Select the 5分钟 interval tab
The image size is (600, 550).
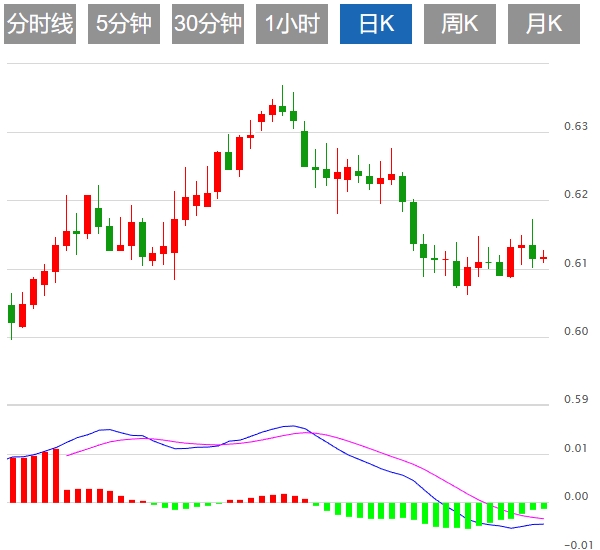pyautogui.click(x=124, y=24)
